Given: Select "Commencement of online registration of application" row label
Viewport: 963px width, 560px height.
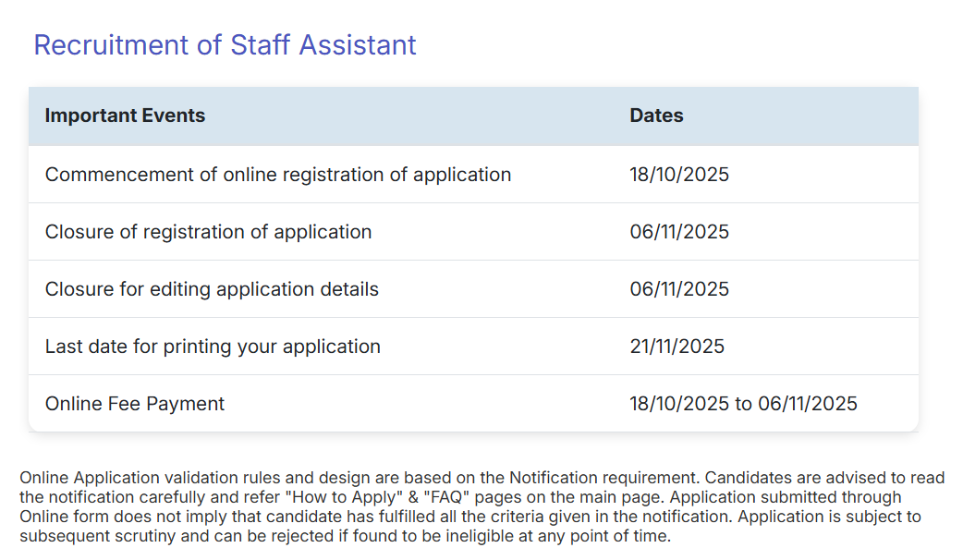Looking at the screenshot, I should (277, 175).
